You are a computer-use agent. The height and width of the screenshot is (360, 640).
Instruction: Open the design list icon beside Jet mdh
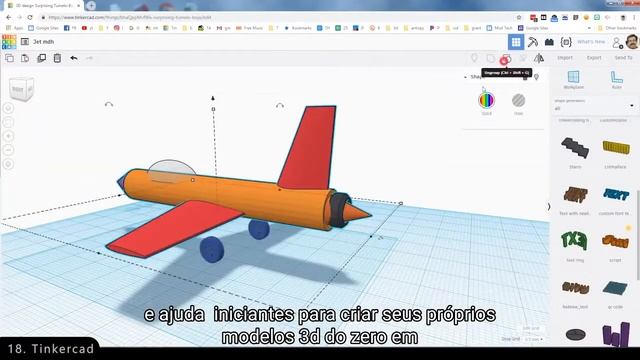click(x=25, y=42)
